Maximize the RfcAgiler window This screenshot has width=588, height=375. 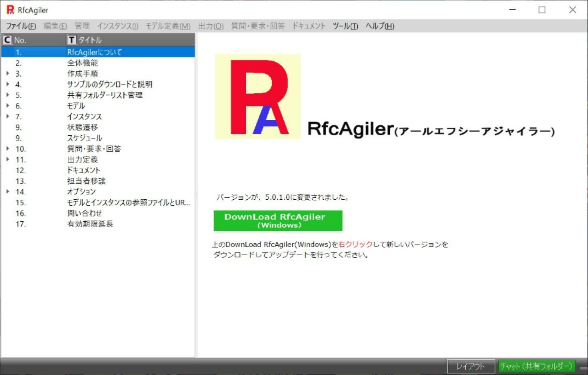point(542,10)
